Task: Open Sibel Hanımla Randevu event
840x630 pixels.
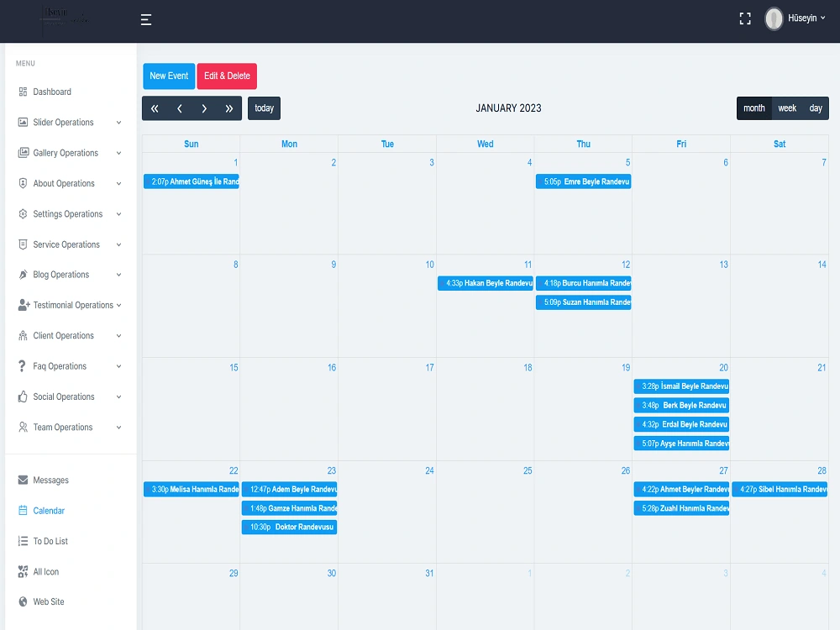Action: coord(780,489)
